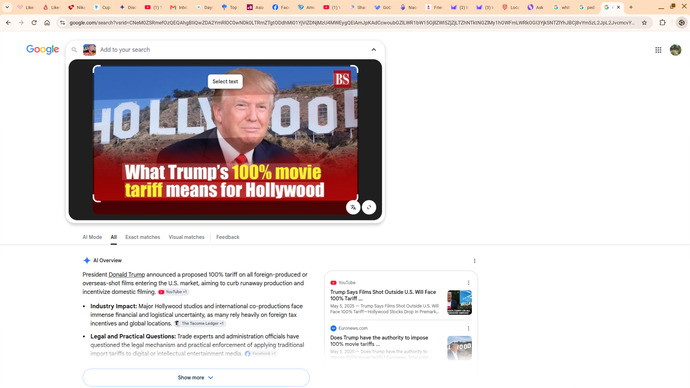Open Google account avatar

tap(675, 50)
